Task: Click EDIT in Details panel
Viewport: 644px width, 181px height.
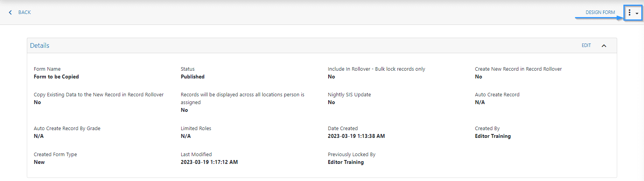Action: [x=586, y=45]
